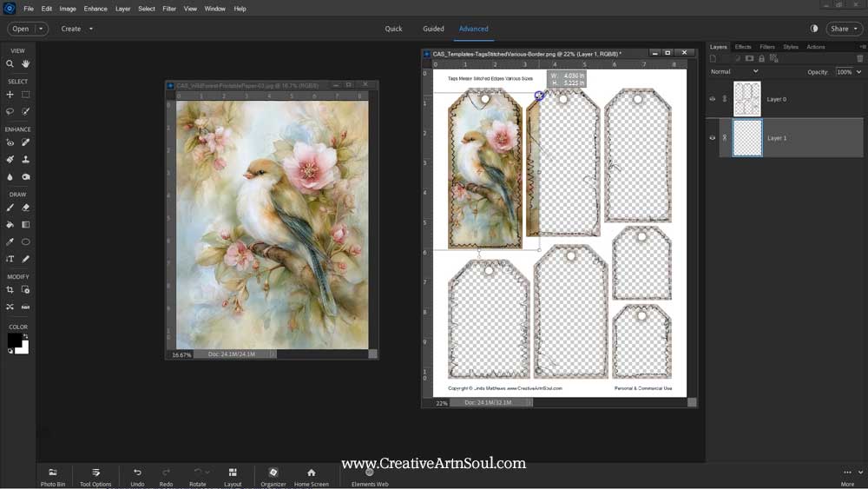Select the Spot Healing Brush tool

tap(25, 142)
